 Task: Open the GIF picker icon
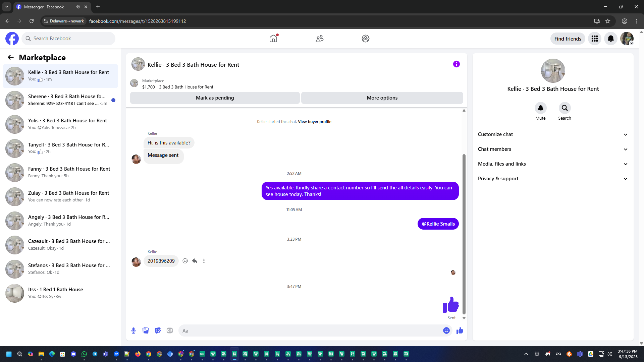(170, 330)
